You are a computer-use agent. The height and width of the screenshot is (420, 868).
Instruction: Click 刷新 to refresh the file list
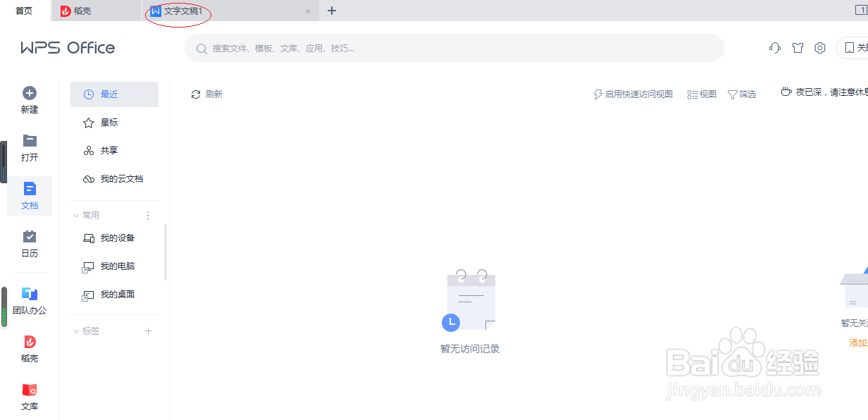tap(206, 94)
